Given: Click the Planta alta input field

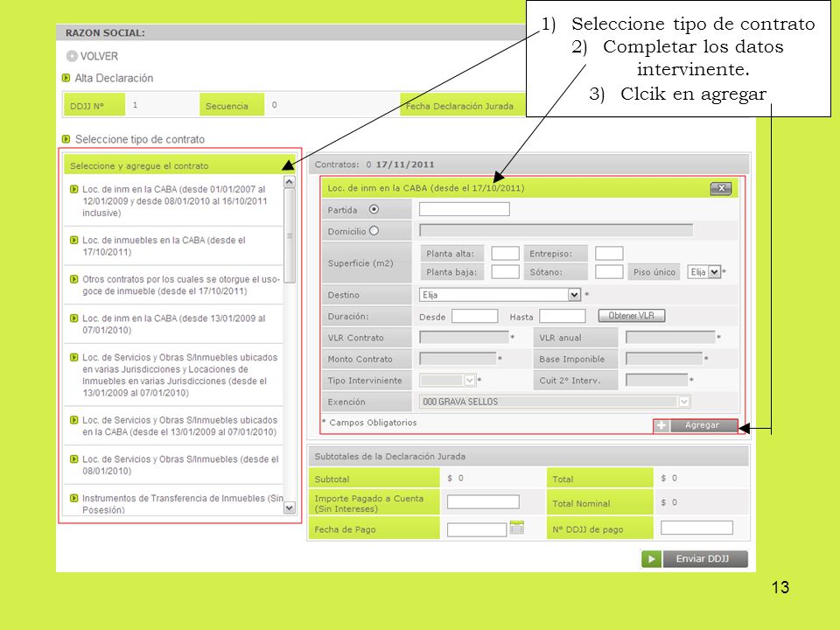Looking at the screenshot, I should pyautogui.click(x=505, y=254).
